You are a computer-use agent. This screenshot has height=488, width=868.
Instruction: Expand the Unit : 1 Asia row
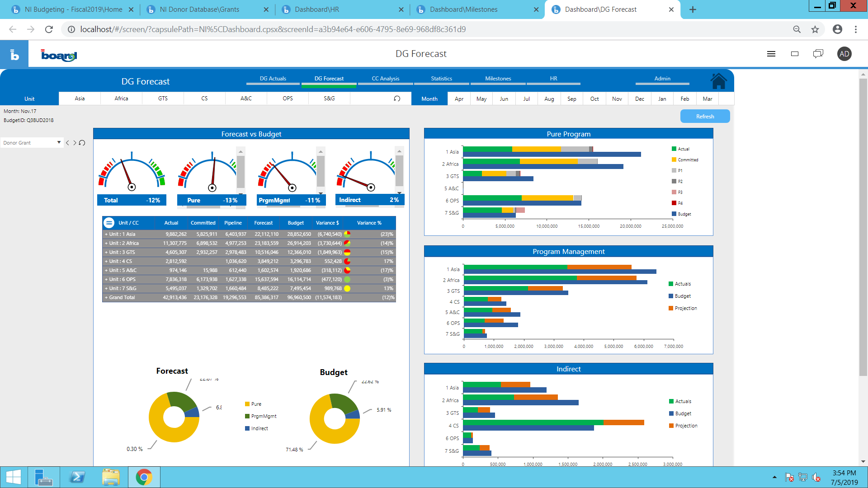(106, 235)
